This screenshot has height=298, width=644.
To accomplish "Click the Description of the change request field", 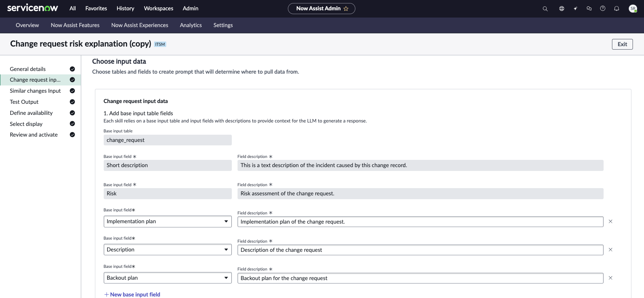I will click(x=420, y=250).
